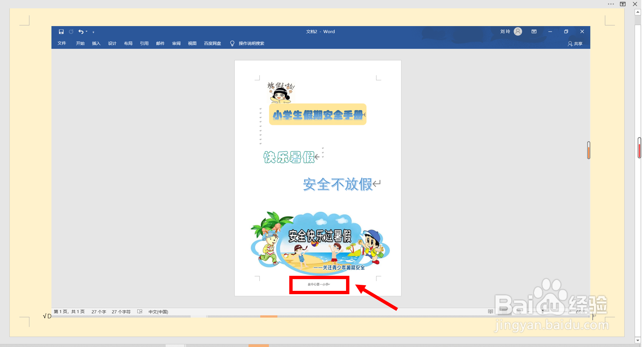Viewport: 644px width, 347px height.
Task: Click page indicator 第1页 to open navigation
Action: (69, 311)
